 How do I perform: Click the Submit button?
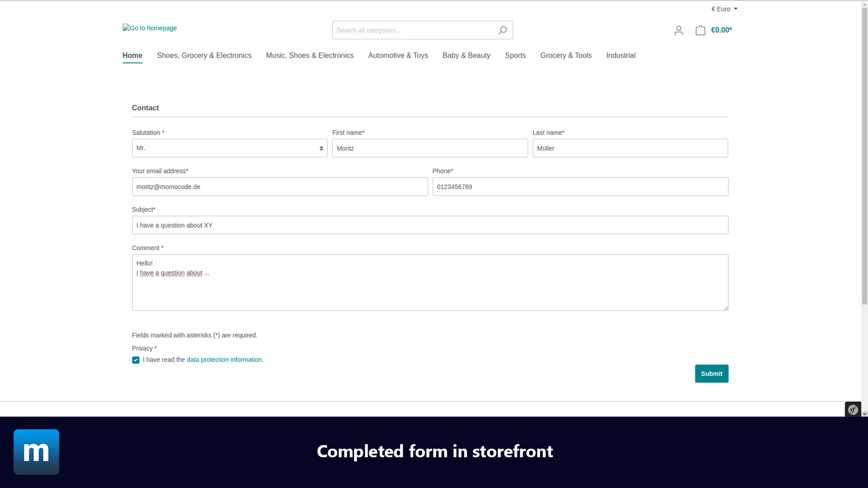click(x=712, y=374)
